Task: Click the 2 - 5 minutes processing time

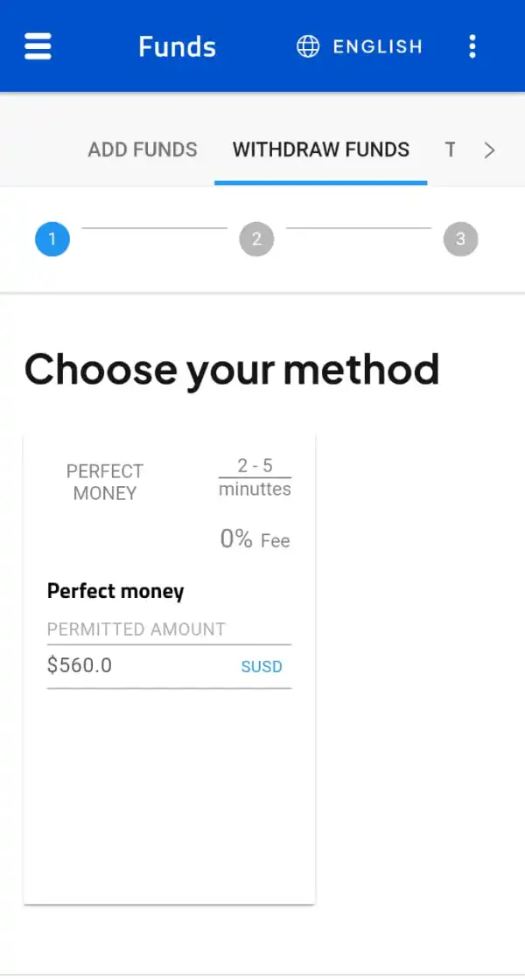Action: click(255, 477)
